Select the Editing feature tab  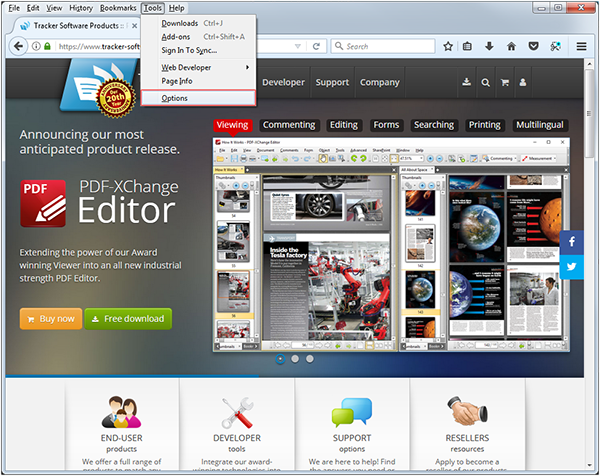(x=344, y=125)
